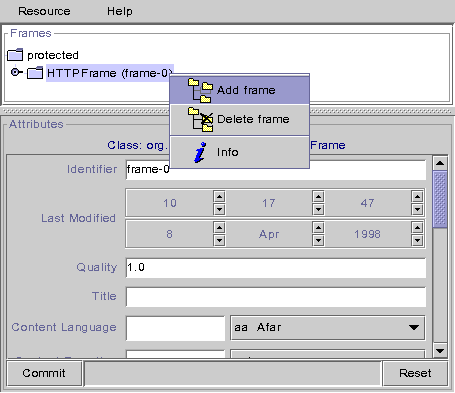The height and width of the screenshot is (393, 455).
Task: Click the protected folder icon
Action: (15, 55)
